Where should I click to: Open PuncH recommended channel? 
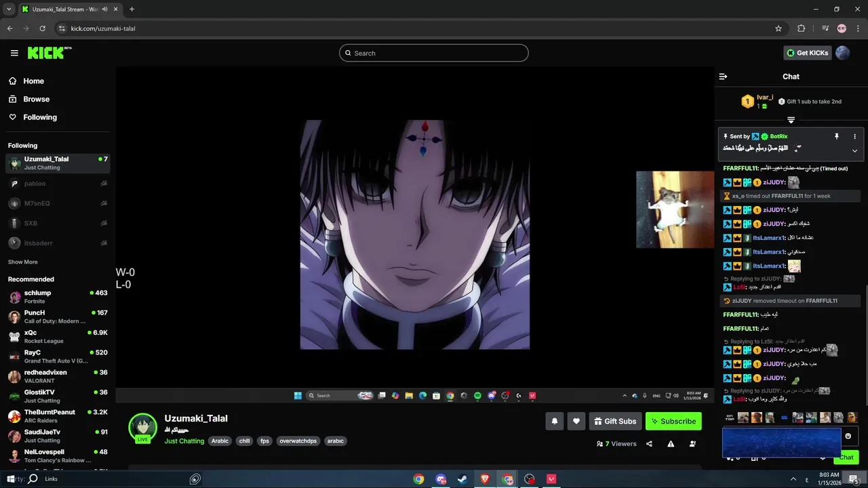(58, 317)
